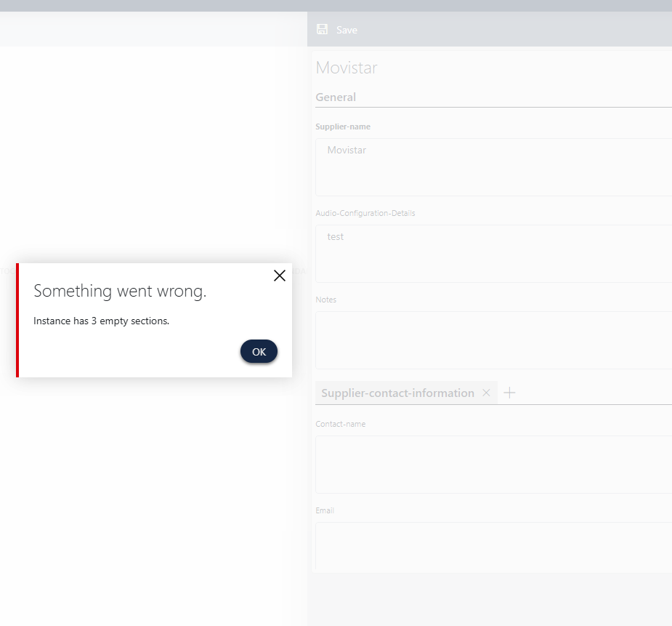
Task: Click the Notes field label
Action: click(x=326, y=300)
